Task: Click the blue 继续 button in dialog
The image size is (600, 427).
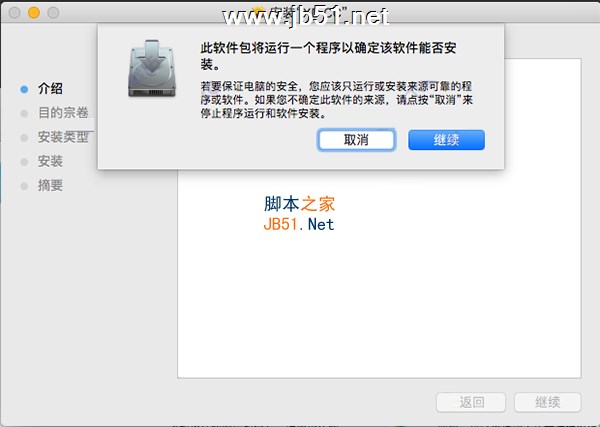Action: click(446, 140)
